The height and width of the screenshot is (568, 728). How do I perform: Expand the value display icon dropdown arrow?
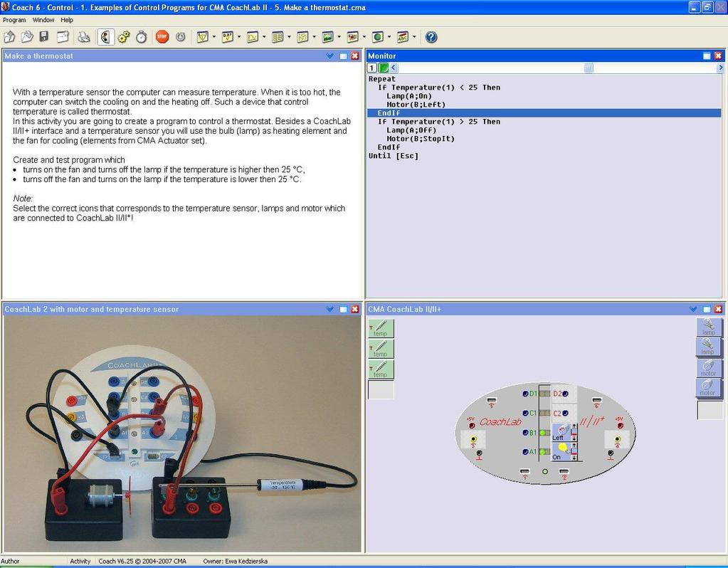239,37
